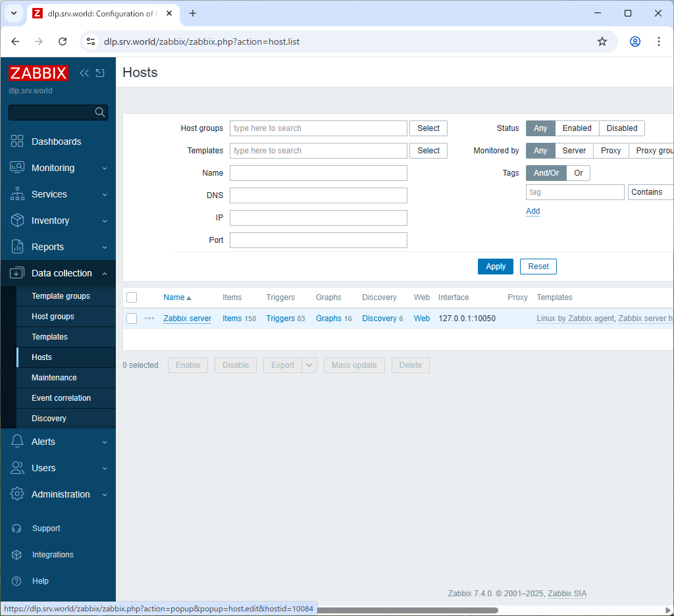Click the sidebar search magnifier icon
Viewport: 674px width, 616px height.
pos(99,112)
